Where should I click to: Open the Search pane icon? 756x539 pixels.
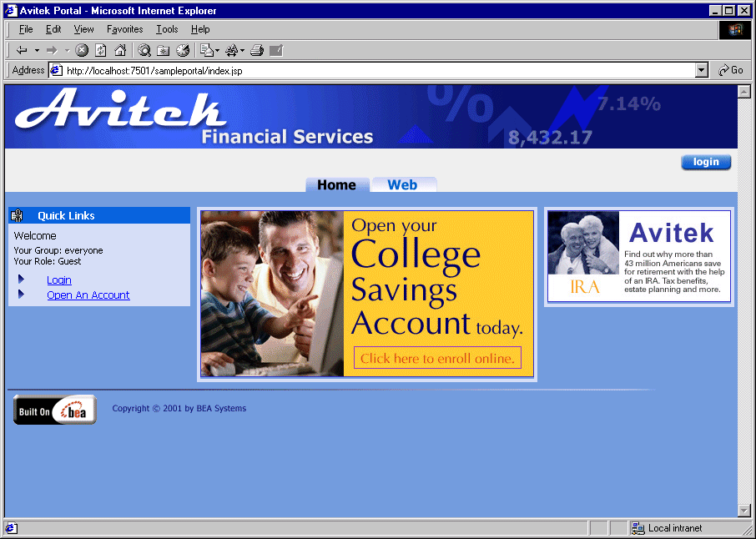(x=144, y=50)
